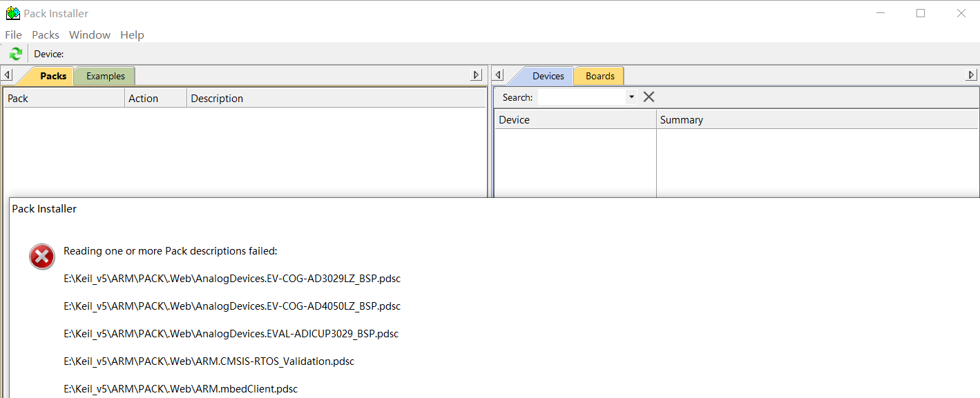Image resolution: width=980 pixels, height=398 pixels.
Task: Click the AnalogDevices.EV-COG-AD4050LZ_BSP.pdsc path line
Action: (x=232, y=306)
